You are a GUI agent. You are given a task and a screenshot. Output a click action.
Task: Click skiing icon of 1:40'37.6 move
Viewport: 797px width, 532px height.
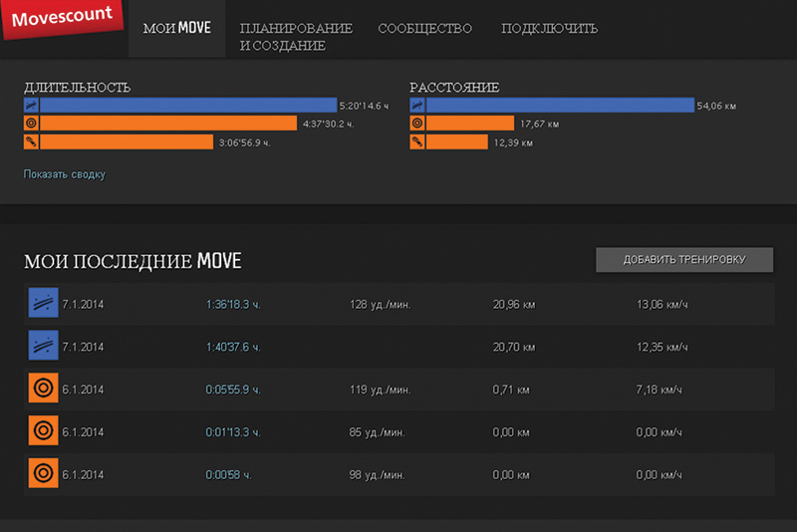pos(43,346)
